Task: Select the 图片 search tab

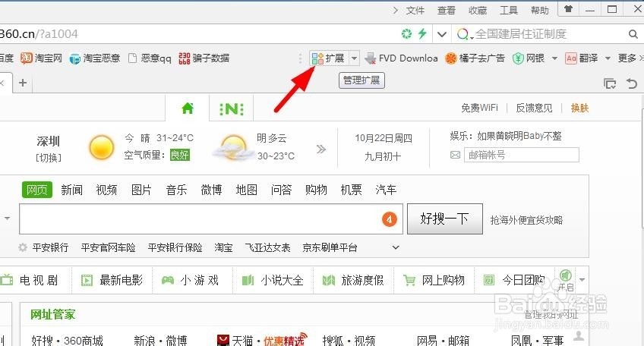Action: (x=142, y=190)
